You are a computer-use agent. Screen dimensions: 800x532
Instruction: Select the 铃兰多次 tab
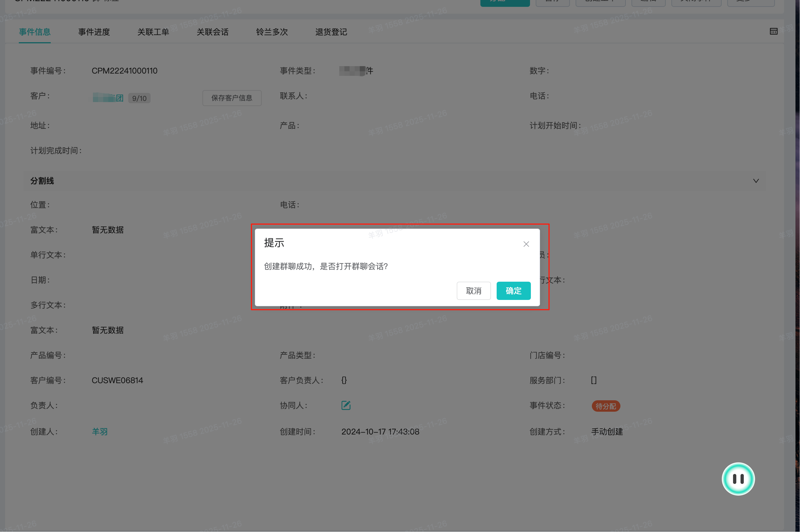[x=272, y=32]
